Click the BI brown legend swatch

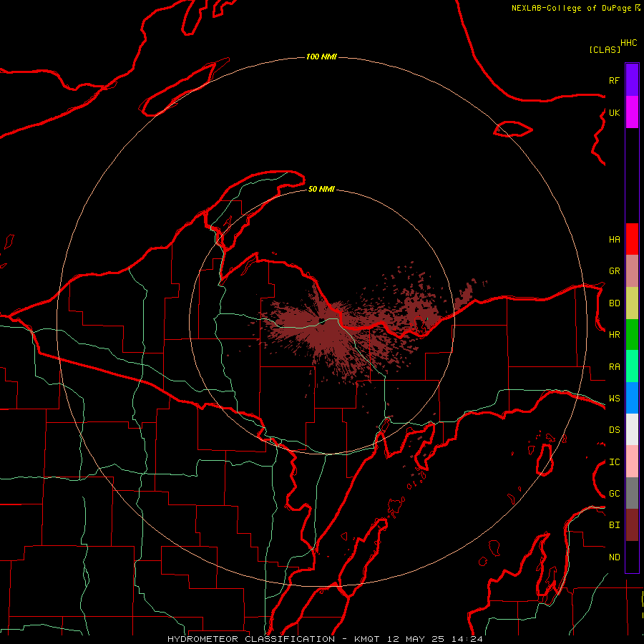632,525
